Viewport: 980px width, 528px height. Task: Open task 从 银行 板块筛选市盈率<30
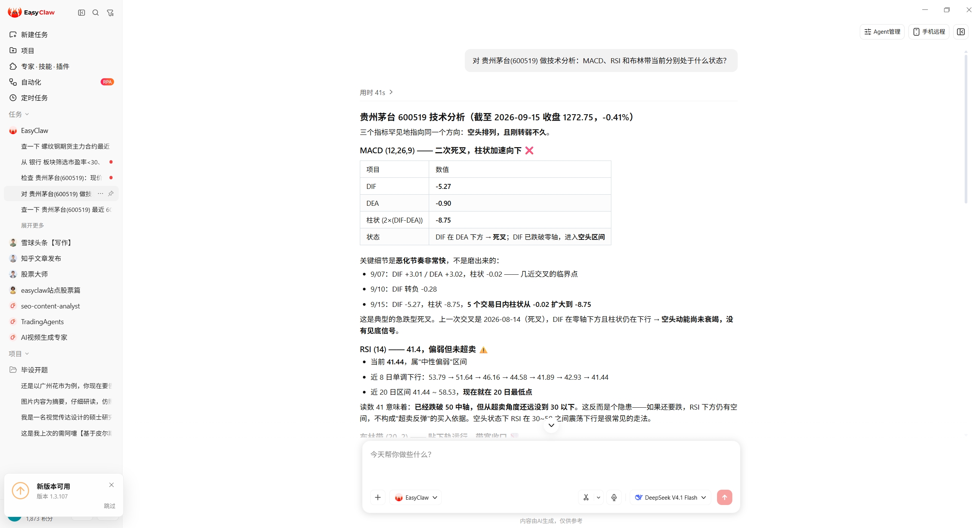click(61, 162)
